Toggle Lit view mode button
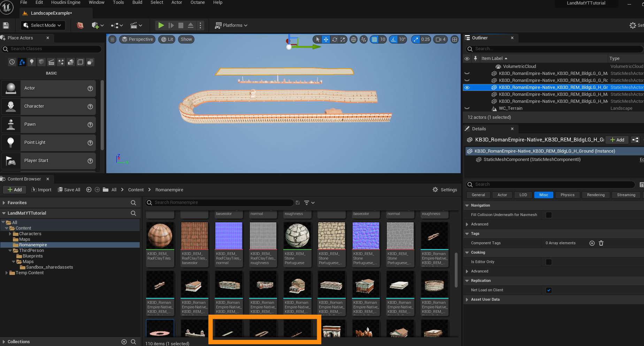The image size is (644, 346). [x=167, y=39]
